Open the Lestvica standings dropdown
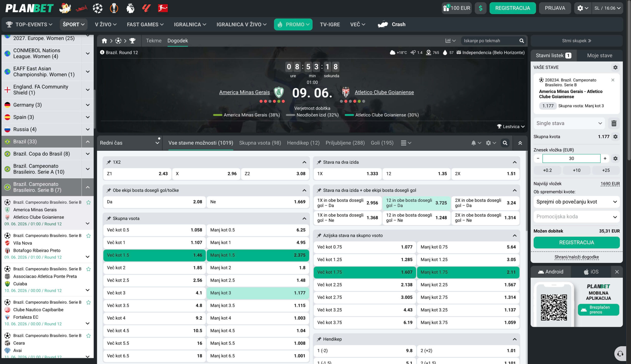The width and height of the screenshot is (631, 364). (510, 126)
